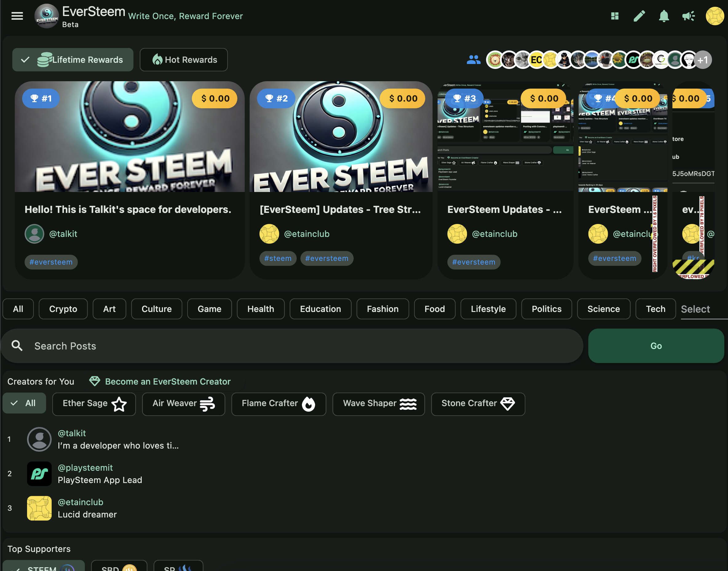Open Become an EverSteem Creator link
The height and width of the screenshot is (571, 728).
pyautogui.click(x=168, y=381)
